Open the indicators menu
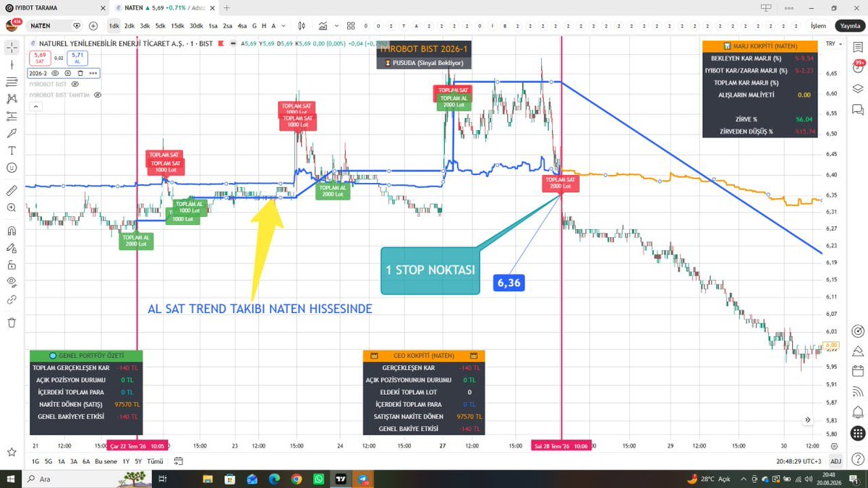This screenshot has width=868, height=488. pos(323,26)
